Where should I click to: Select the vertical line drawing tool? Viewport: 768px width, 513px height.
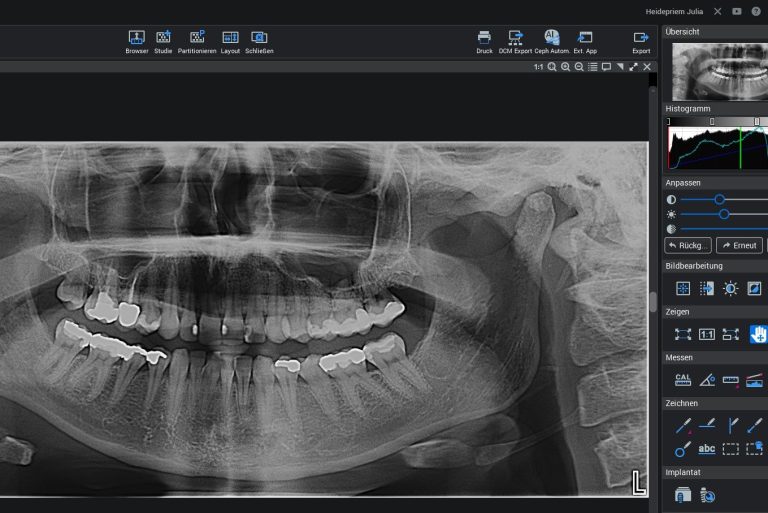tap(732, 425)
